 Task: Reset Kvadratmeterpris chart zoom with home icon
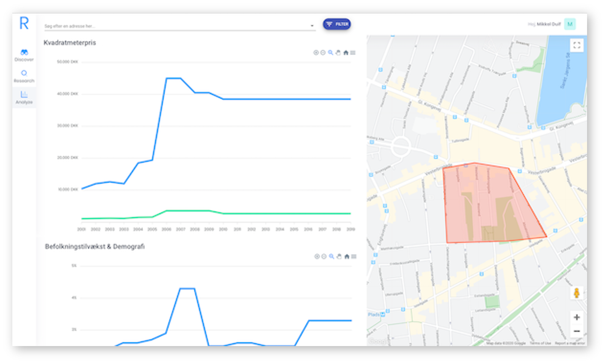tap(346, 53)
